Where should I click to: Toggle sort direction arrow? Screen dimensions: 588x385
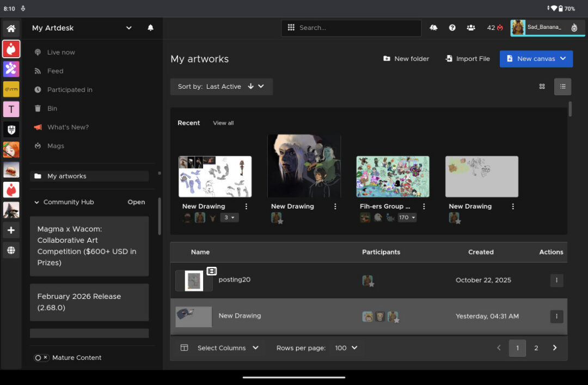(x=250, y=86)
